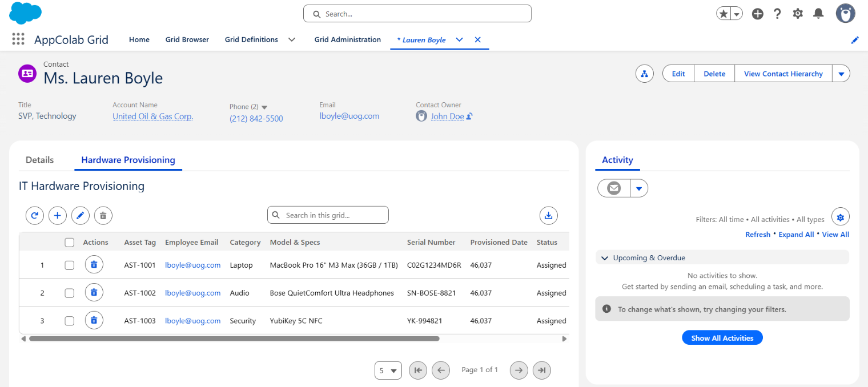Add a new row with the plus icon
Viewport: 868px width, 387px height.
[58, 215]
